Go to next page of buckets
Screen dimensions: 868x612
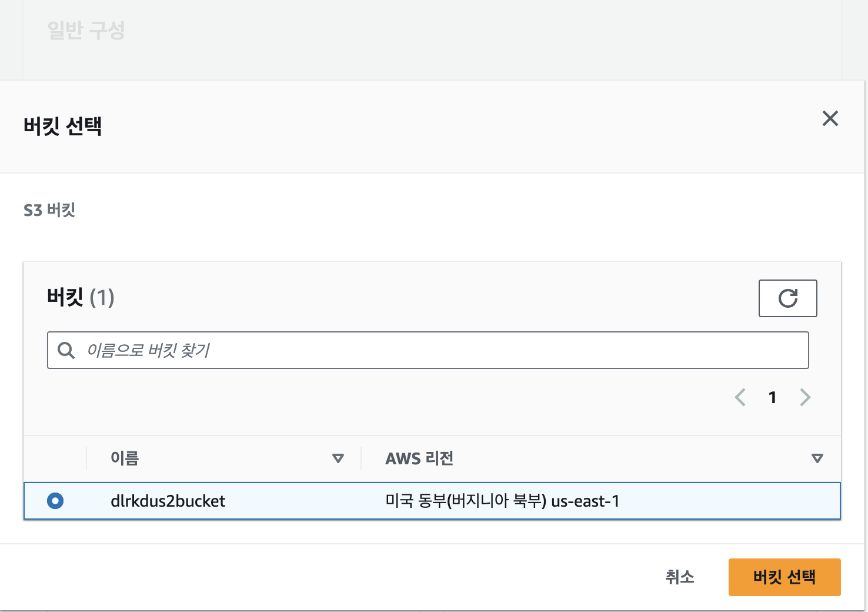coord(805,398)
